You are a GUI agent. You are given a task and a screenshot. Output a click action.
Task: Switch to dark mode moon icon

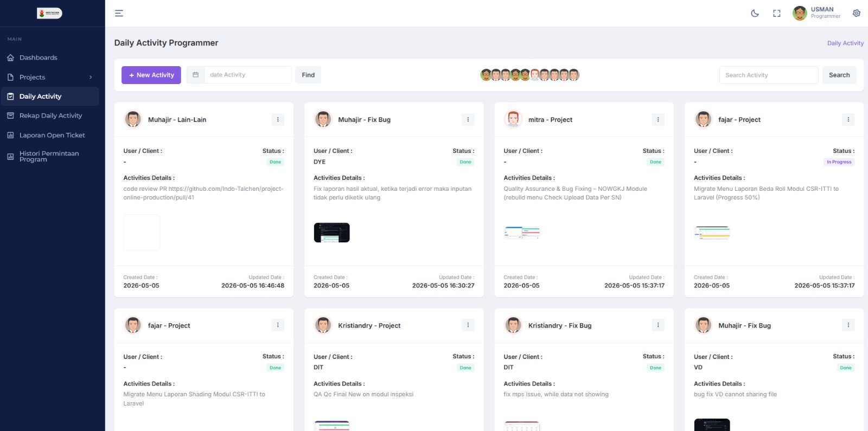(x=755, y=14)
